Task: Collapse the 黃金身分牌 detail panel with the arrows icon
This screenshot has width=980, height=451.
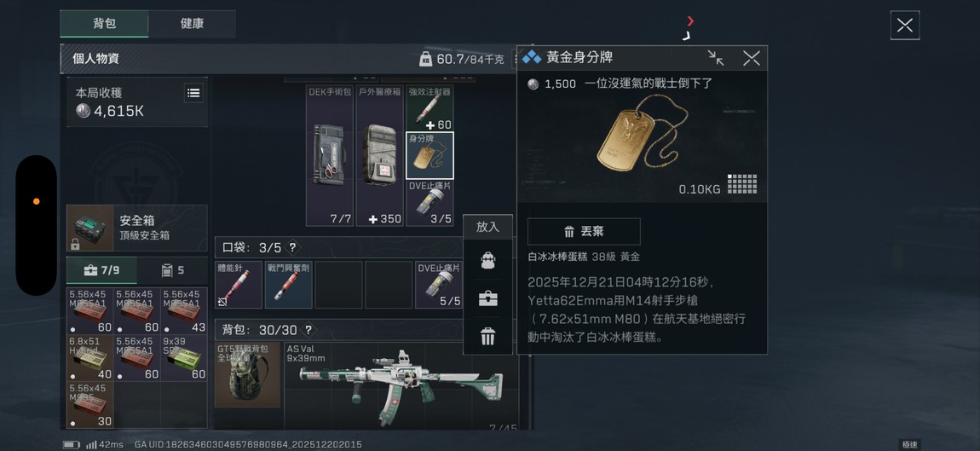Action: [716, 58]
